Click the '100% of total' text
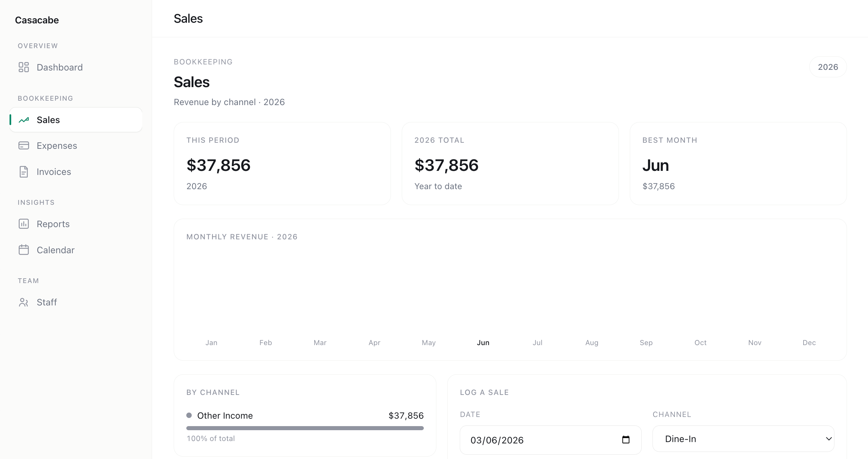The image size is (868, 459). tap(211, 438)
